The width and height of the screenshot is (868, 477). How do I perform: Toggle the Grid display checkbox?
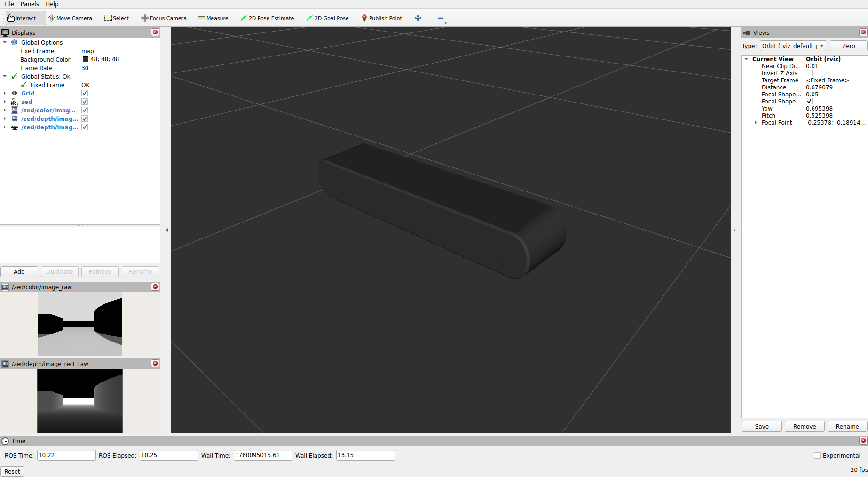[85, 94]
